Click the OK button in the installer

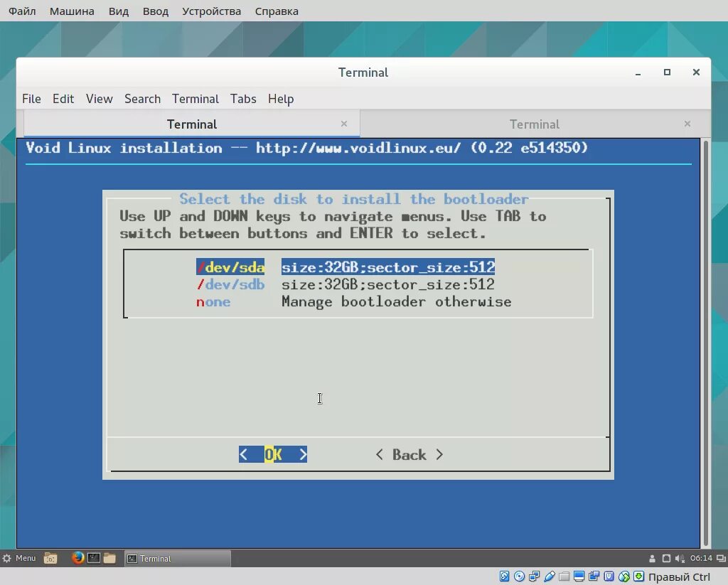coord(273,454)
